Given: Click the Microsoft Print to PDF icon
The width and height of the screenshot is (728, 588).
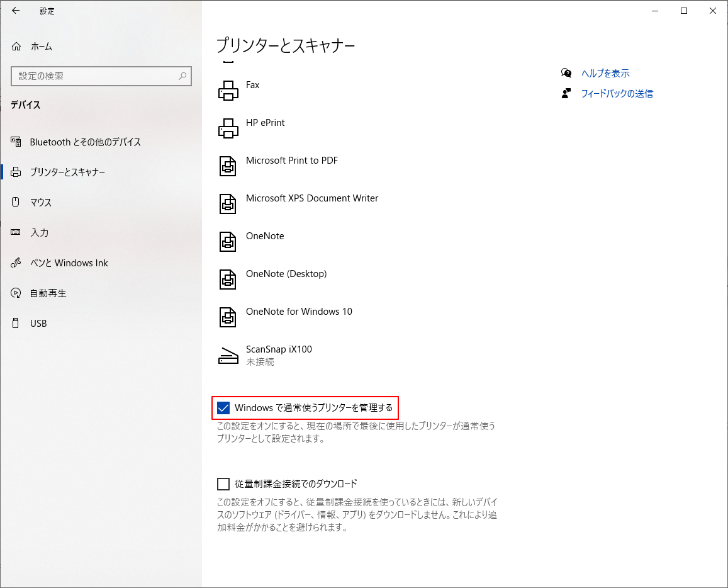Looking at the screenshot, I should coord(228,166).
